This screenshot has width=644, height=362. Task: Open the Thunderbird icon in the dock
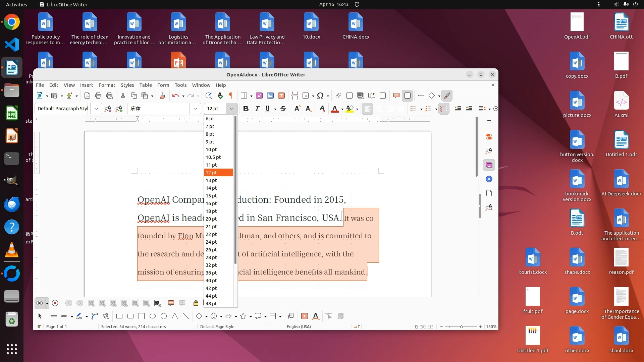tap(12, 204)
